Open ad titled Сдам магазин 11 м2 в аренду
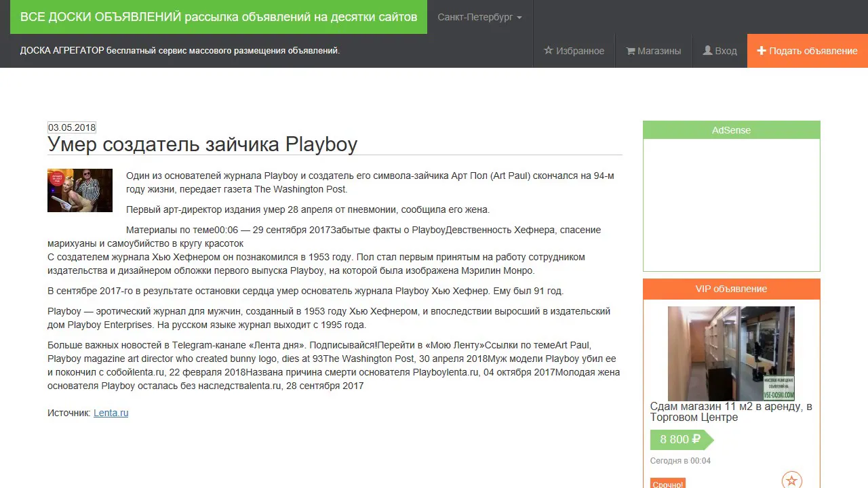868x488 pixels. 731,412
